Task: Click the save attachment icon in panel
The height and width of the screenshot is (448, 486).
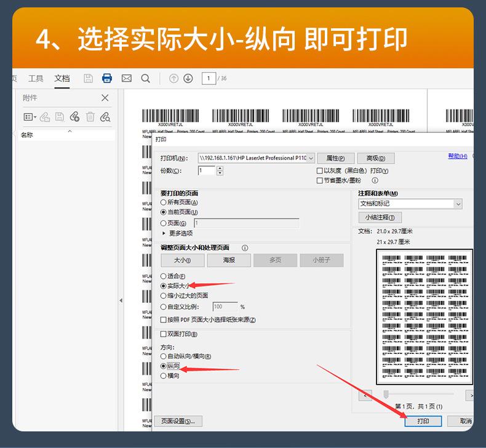Action: (60, 117)
